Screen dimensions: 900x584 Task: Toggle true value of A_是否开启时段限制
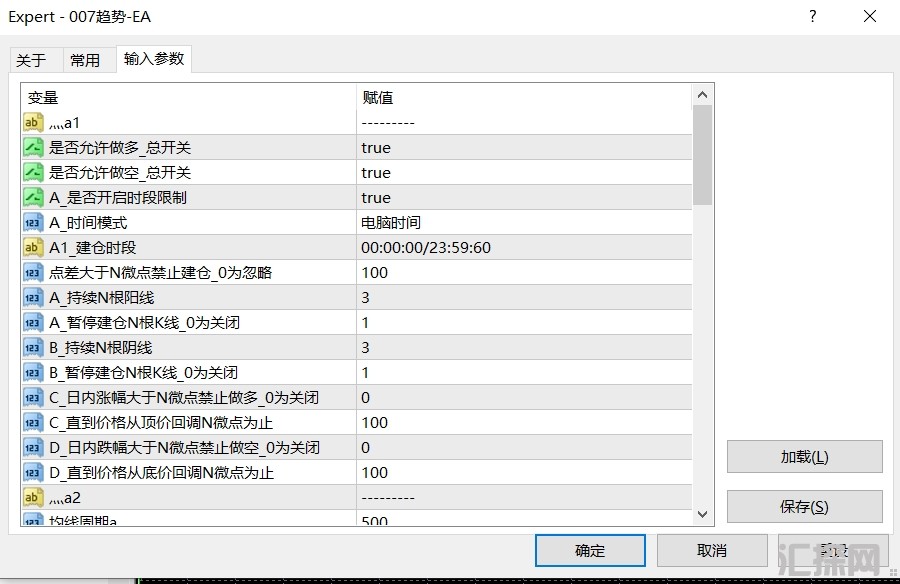(x=524, y=198)
